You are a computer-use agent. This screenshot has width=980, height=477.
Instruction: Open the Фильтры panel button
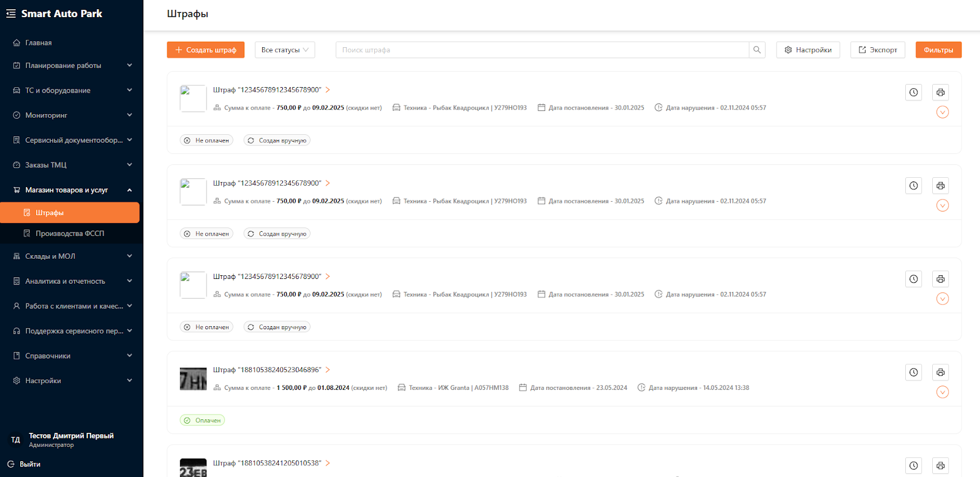pyautogui.click(x=938, y=50)
